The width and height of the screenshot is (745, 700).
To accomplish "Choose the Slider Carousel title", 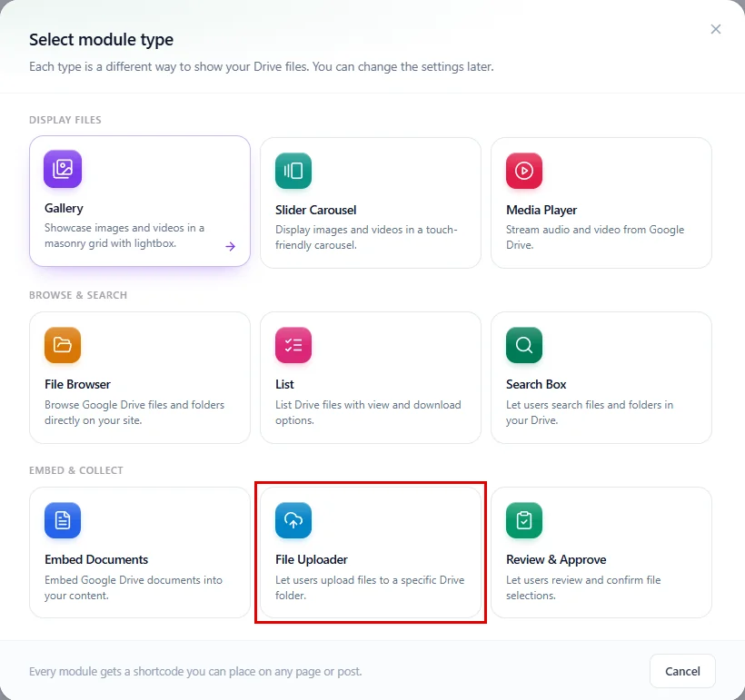I will (x=315, y=210).
